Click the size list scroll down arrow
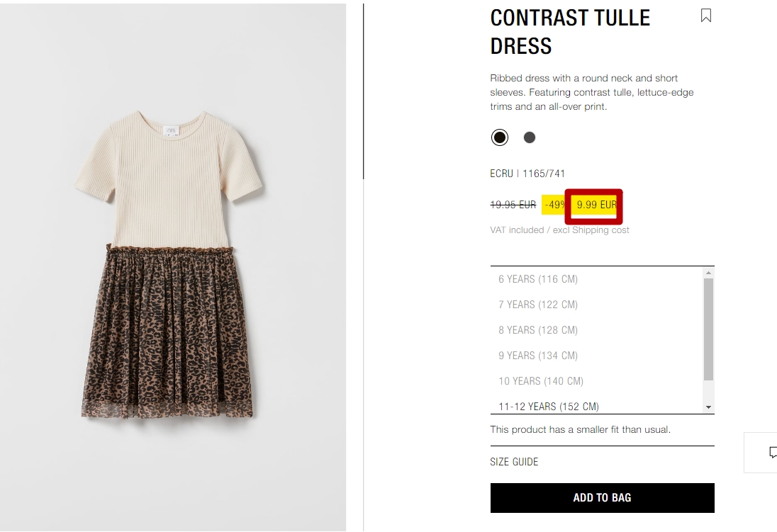This screenshot has width=777, height=532. pyautogui.click(x=709, y=407)
